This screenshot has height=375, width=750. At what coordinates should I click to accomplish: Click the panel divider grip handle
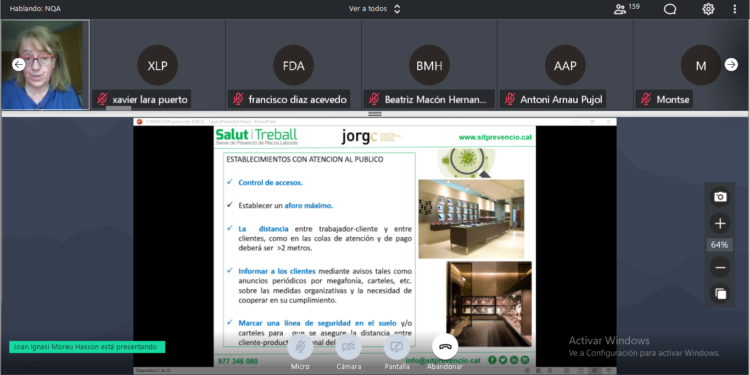pyautogui.click(x=375, y=114)
